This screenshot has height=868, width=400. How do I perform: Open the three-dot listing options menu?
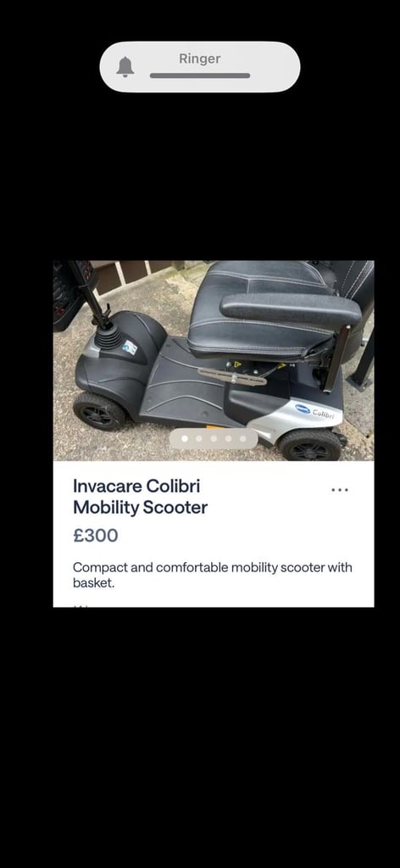340,490
